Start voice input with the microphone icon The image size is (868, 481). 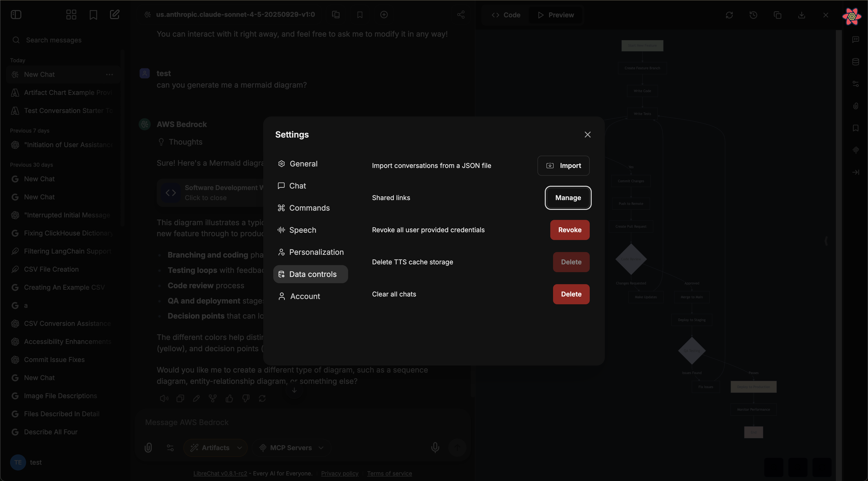(435, 448)
